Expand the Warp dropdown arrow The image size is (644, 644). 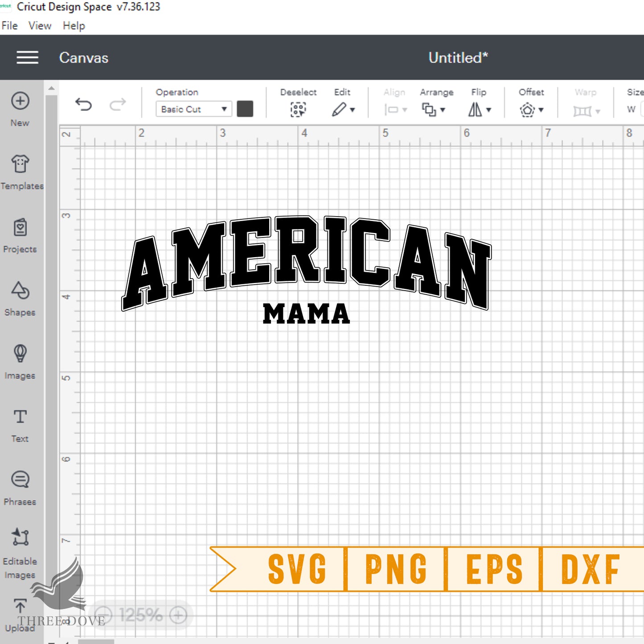tap(598, 111)
